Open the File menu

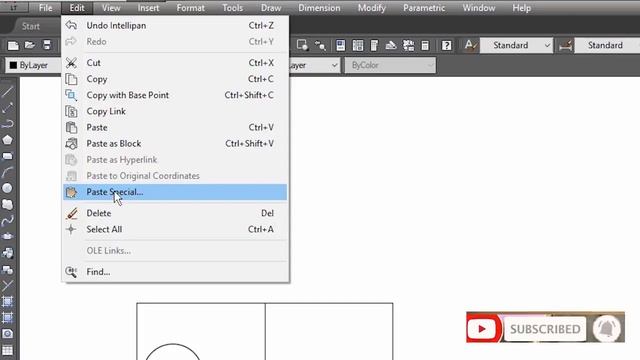coord(45,8)
